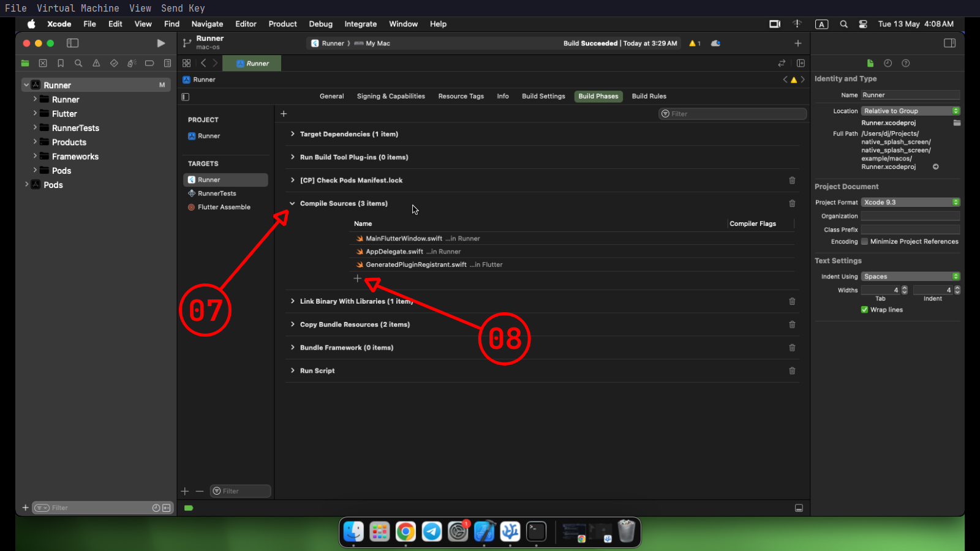Screen dimensions: 980x551
Task: Expand the Flutter folder in navigator
Action: [x=35, y=113]
